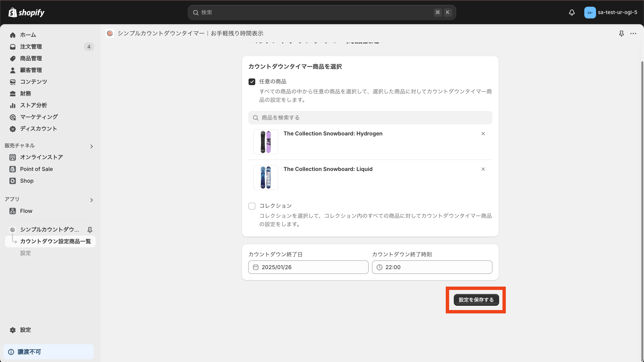Enable the コレクション checkbox

tap(252, 206)
